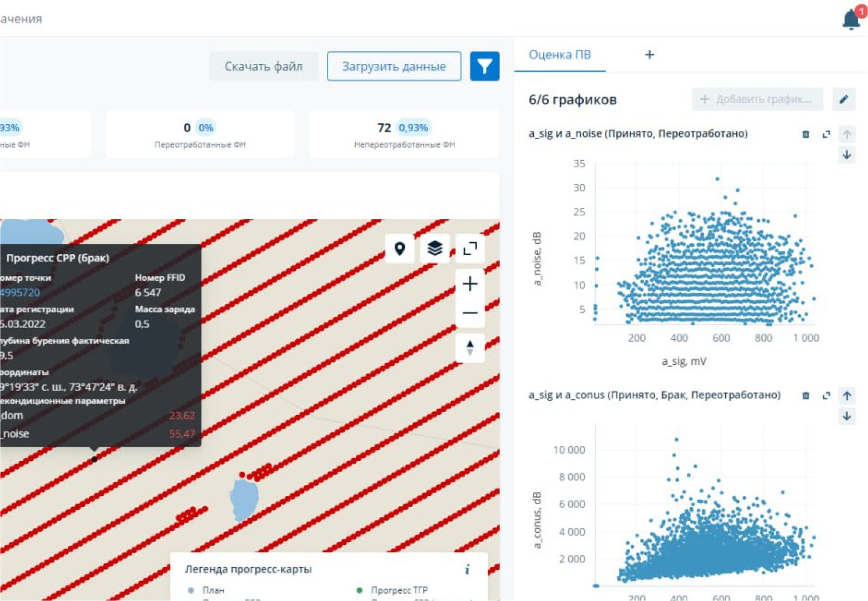Click the map location pin icon
The height and width of the screenshot is (601, 868).
tap(399, 249)
